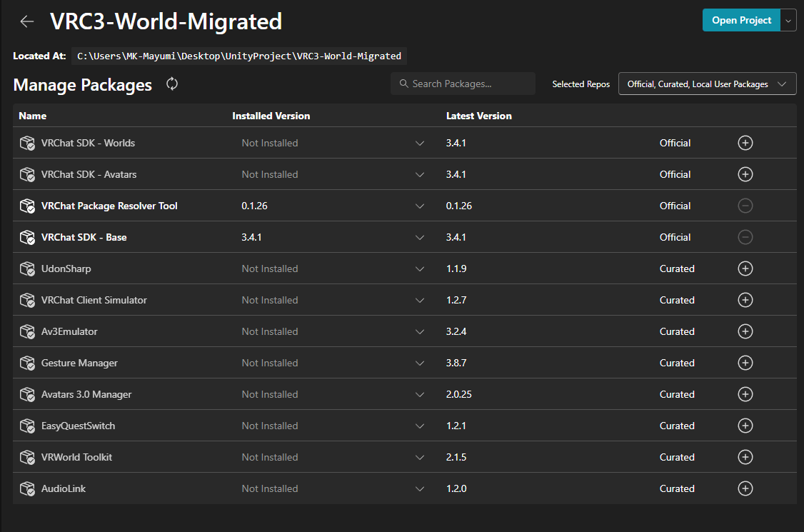Image resolution: width=804 pixels, height=532 pixels.
Task: Click the package icon beside VRChat Package Resolver Tool
Action: [27, 206]
